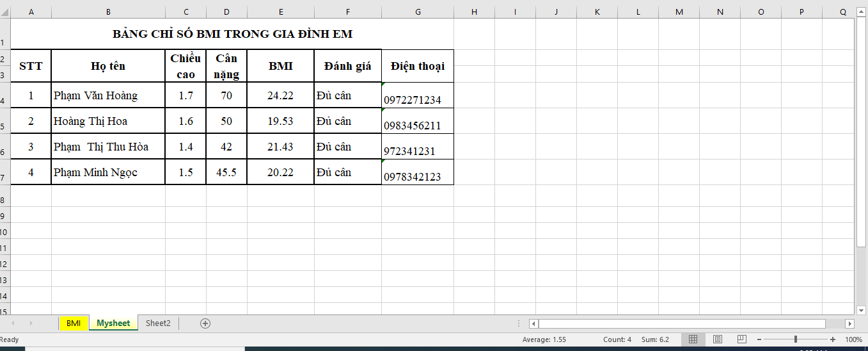Click horizontal scrollbar left arrow
868x351 pixels.
[533, 324]
